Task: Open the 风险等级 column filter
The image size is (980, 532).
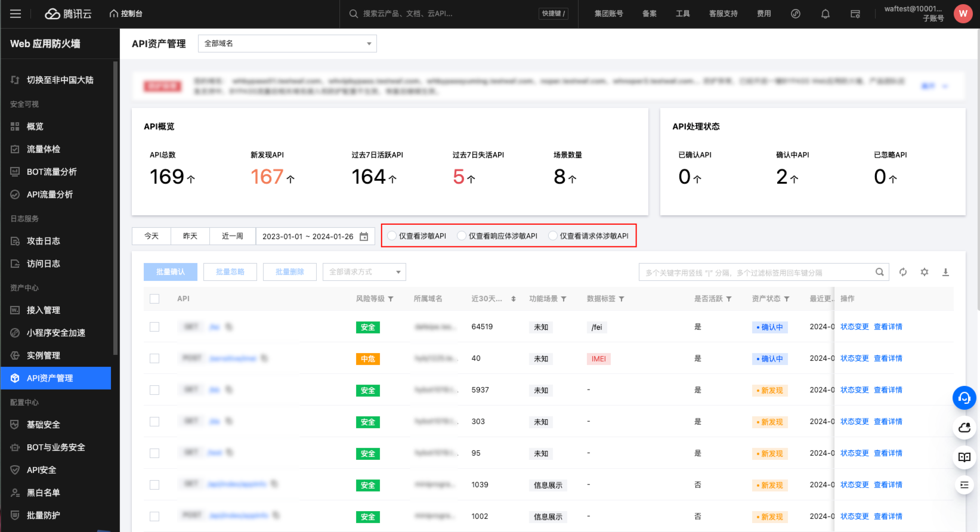Action: tap(391, 299)
